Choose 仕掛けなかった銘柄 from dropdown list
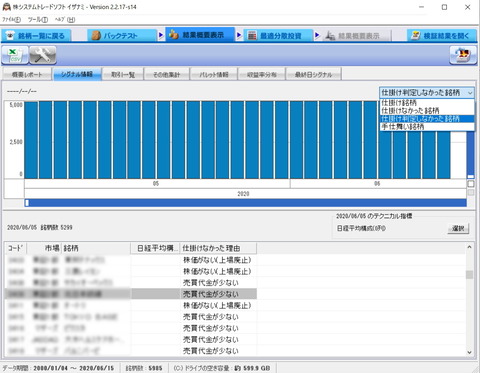 pos(427,111)
